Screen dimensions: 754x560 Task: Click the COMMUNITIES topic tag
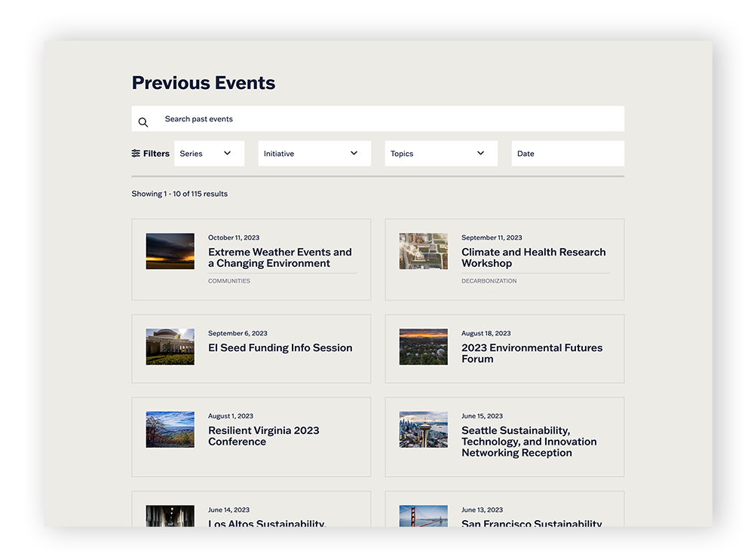click(x=229, y=280)
